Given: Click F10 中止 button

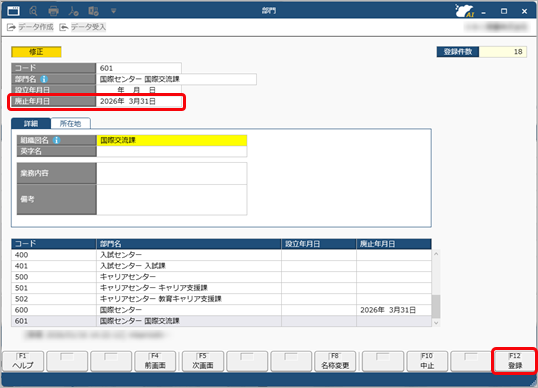Looking at the screenshot, I should [x=427, y=361].
